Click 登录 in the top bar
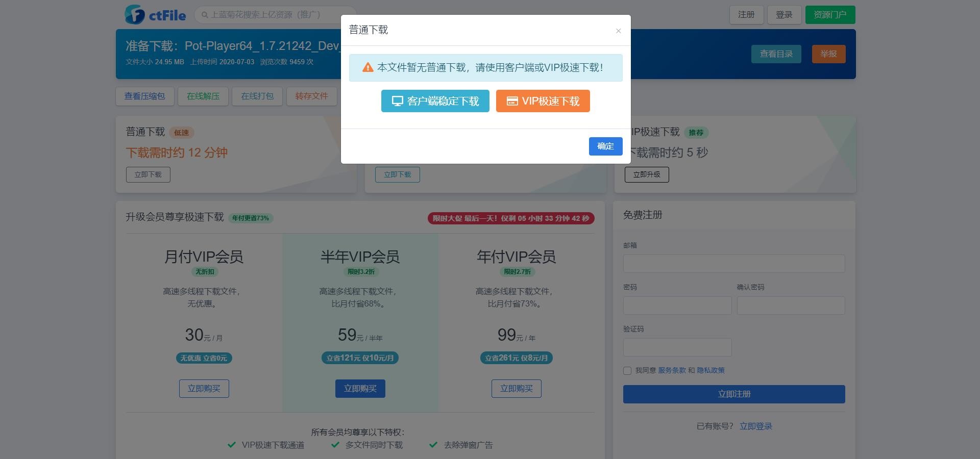This screenshot has width=980, height=459. (x=783, y=15)
